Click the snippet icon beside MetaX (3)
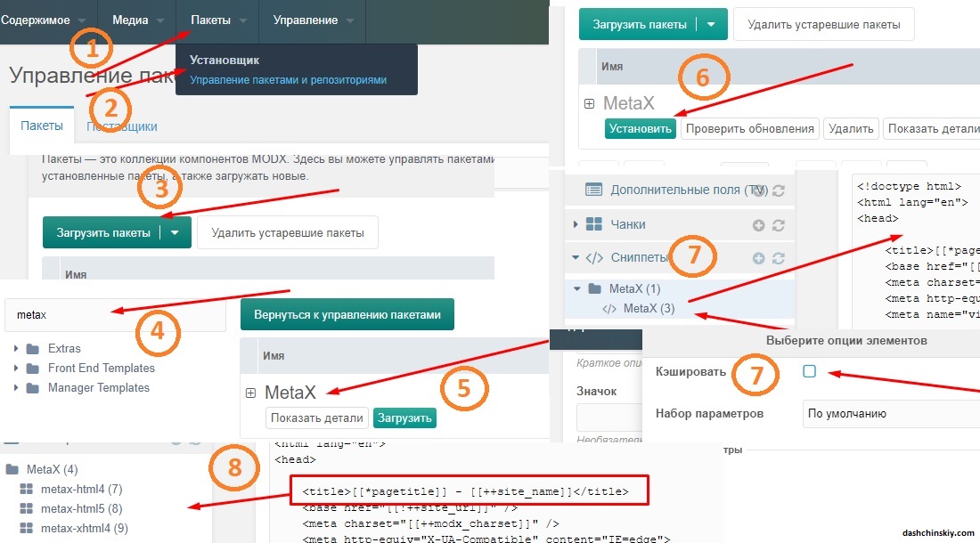 click(x=610, y=307)
